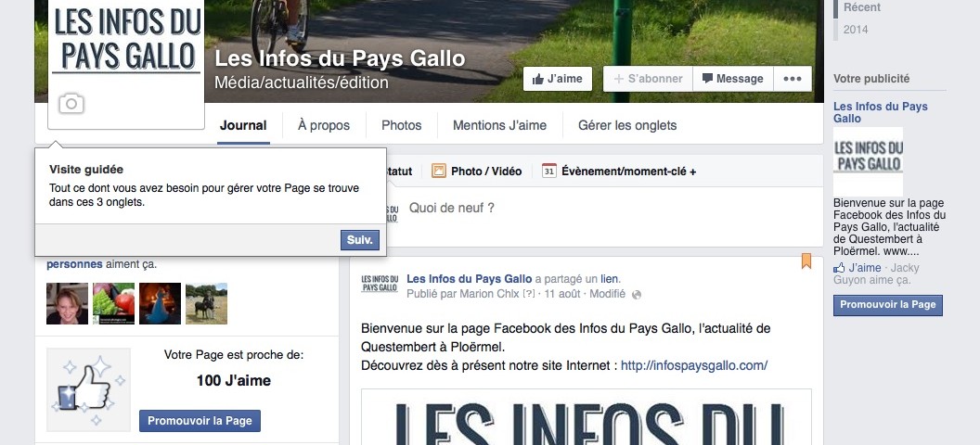Open the Photos tab
Image resolution: width=980 pixels, height=445 pixels.
click(401, 125)
